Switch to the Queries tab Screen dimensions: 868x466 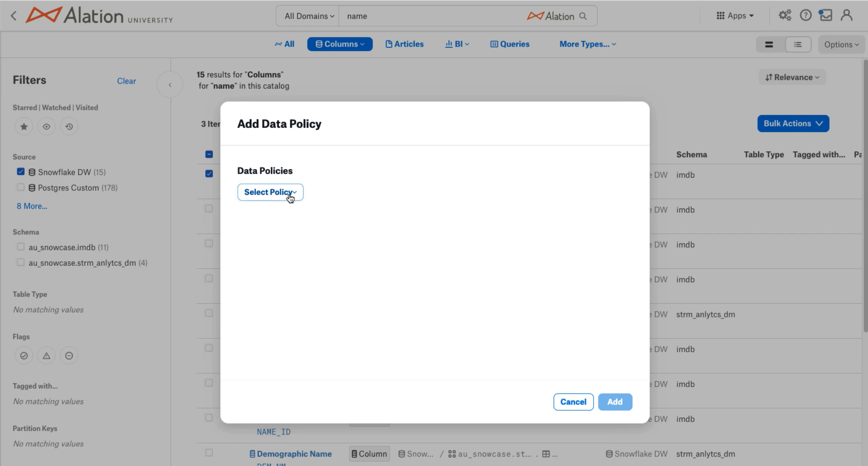click(510, 44)
